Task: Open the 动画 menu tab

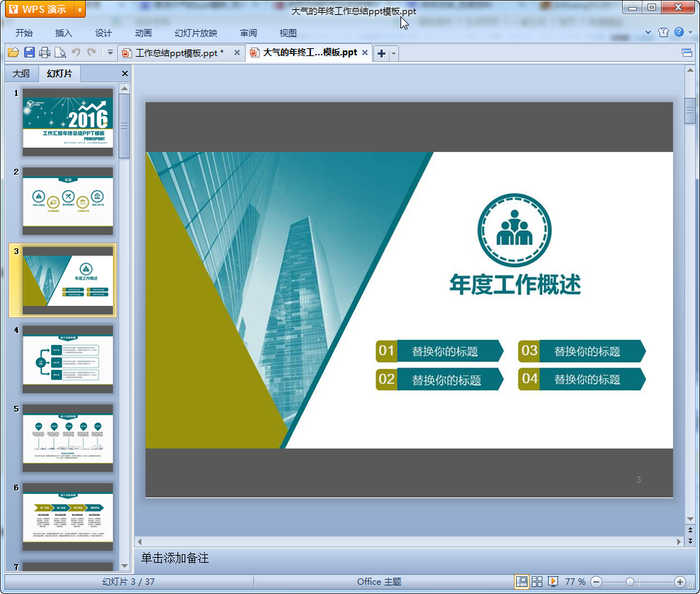Action: [143, 33]
